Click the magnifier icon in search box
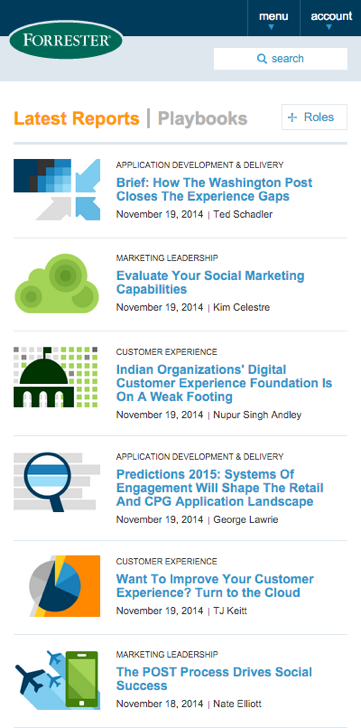The width and height of the screenshot is (361, 728). [262, 58]
